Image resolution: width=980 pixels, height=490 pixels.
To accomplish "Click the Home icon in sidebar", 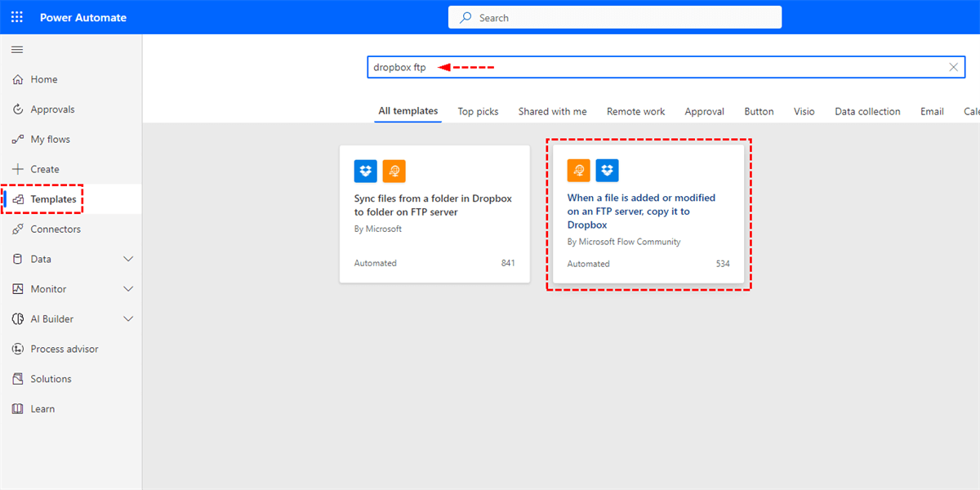I will pos(18,79).
